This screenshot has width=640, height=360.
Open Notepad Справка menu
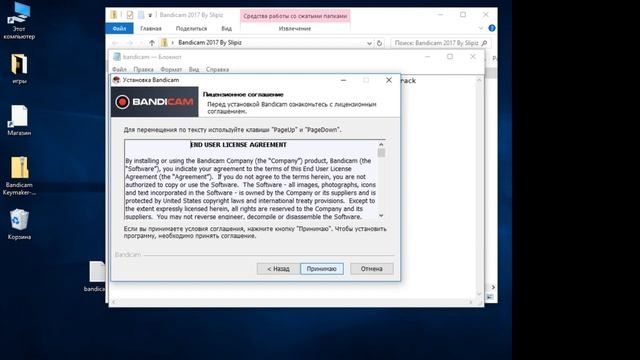218,69
